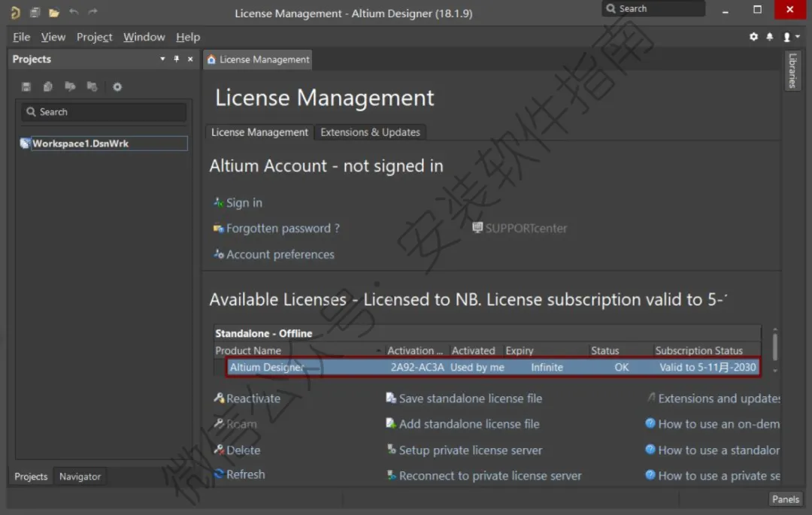Open Projects panel gear settings icon
This screenshot has width=812, height=515.
117,87
